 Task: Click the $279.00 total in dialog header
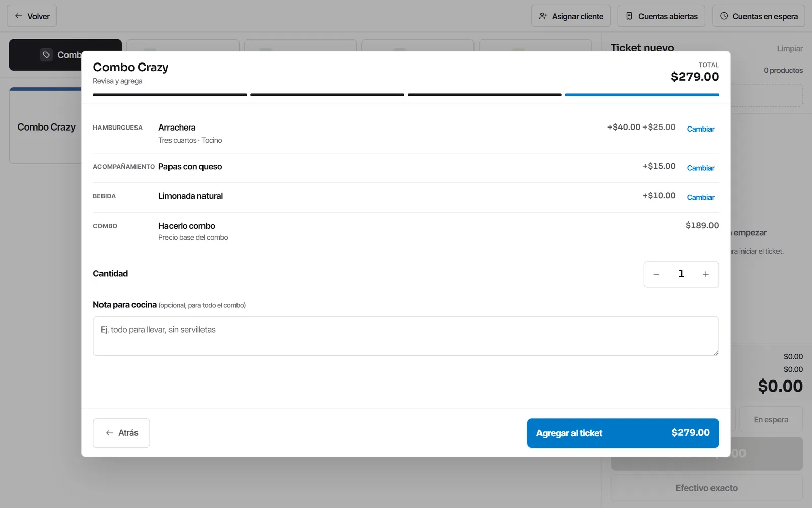point(695,77)
